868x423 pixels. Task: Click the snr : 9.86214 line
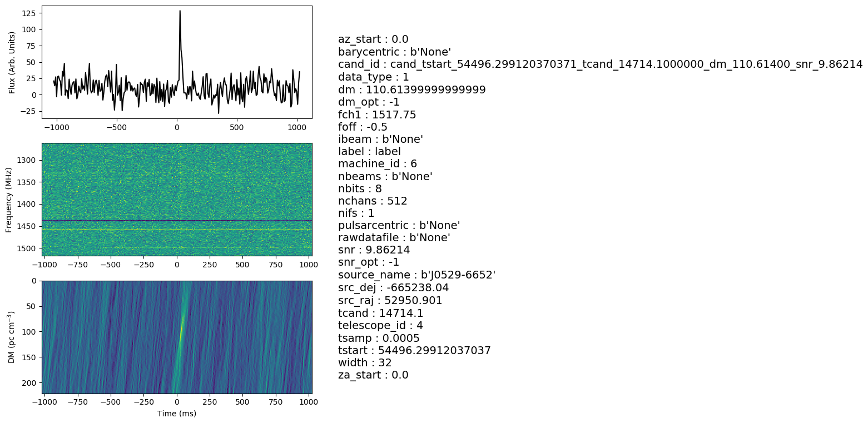[374, 250]
